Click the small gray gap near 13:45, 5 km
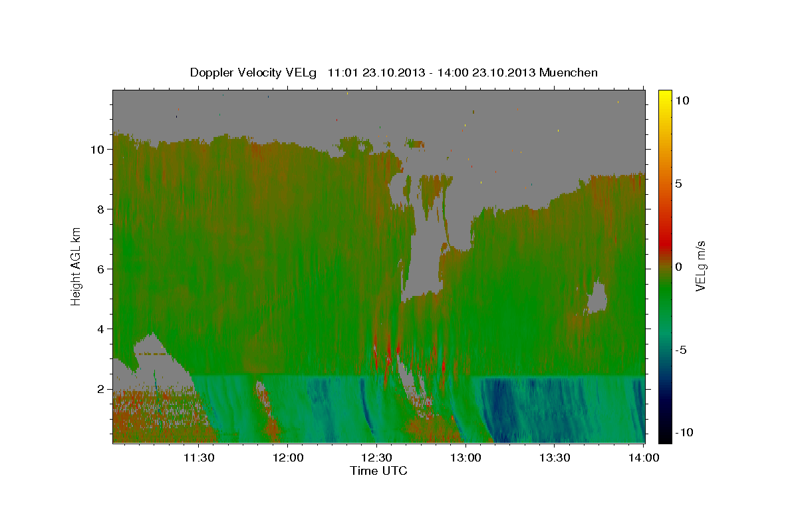The height and width of the screenshot is (532, 798). click(597, 297)
